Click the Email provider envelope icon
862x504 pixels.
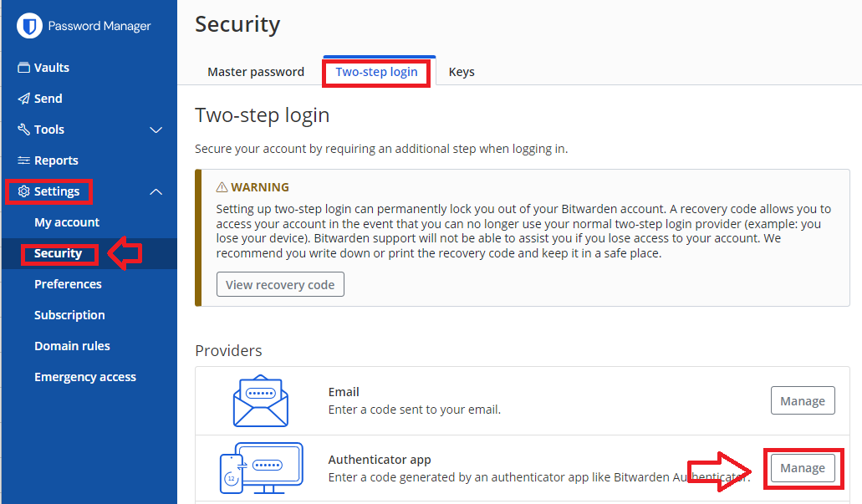pos(261,401)
